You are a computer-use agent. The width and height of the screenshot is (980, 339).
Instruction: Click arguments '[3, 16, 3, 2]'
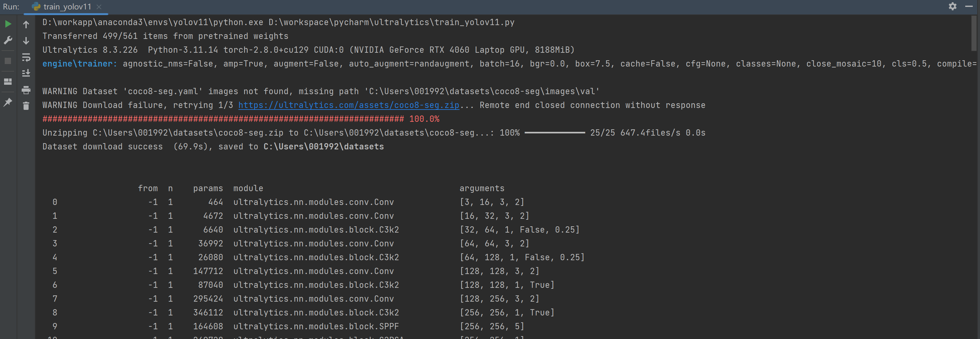(x=492, y=202)
